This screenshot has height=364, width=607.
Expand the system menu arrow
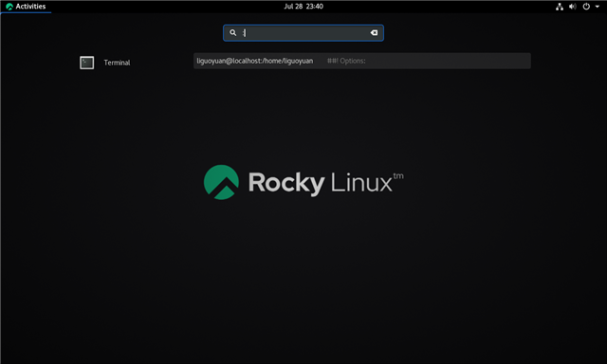coord(598,7)
